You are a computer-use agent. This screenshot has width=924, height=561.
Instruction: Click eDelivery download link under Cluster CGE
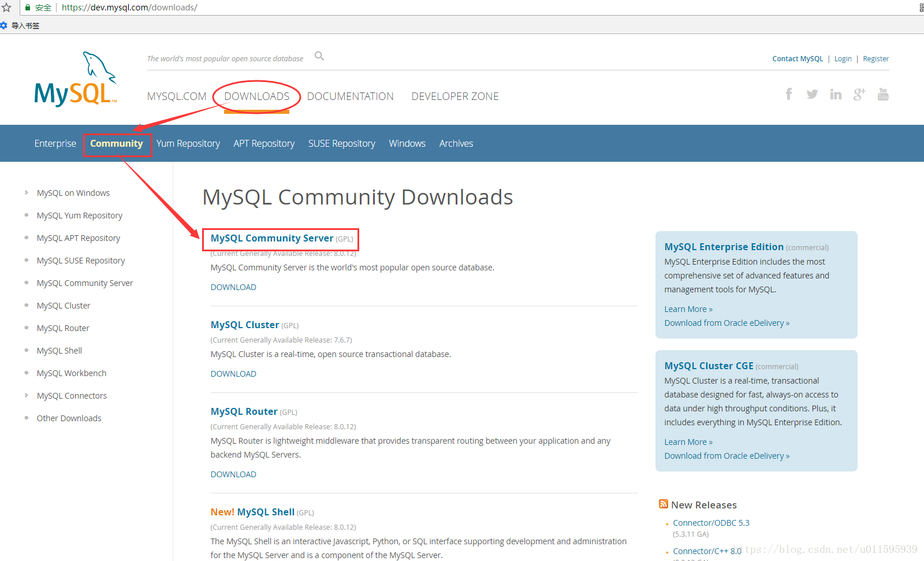coord(727,456)
